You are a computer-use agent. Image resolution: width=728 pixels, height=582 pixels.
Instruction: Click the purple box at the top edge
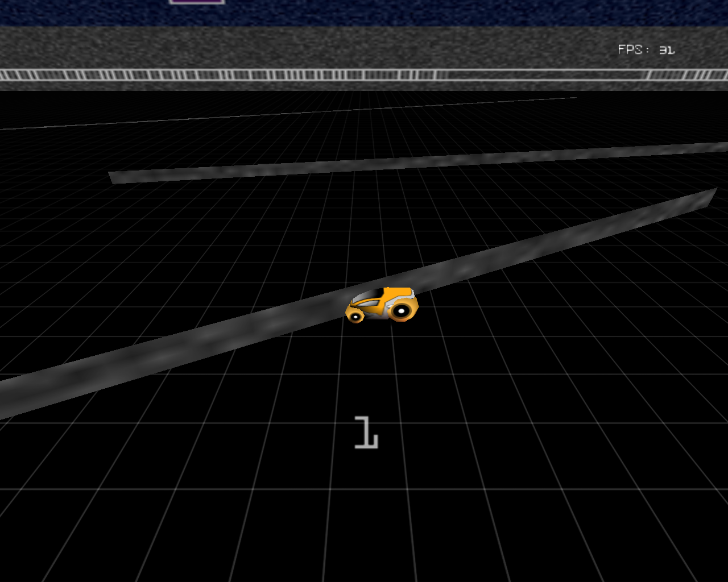[x=197, y=2]
